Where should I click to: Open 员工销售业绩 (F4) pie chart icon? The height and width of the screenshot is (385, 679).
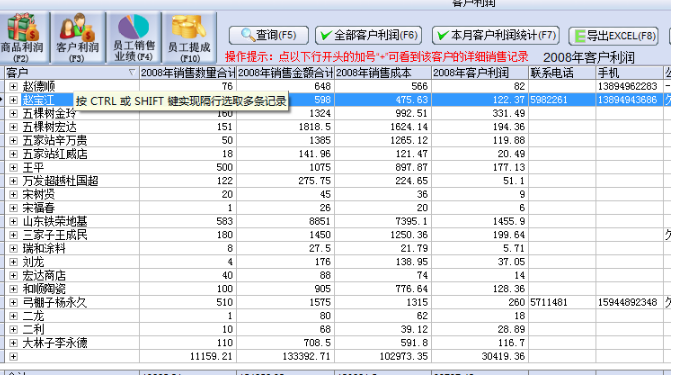134,38
